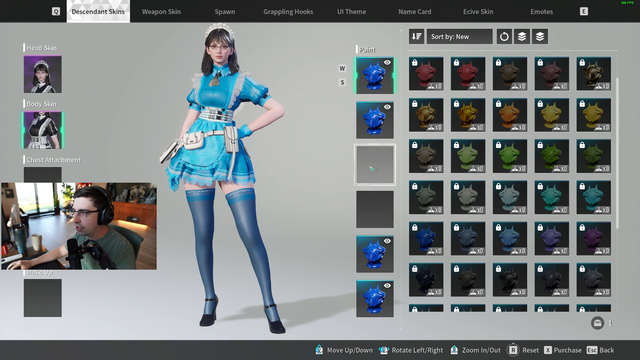Image resolution: width=640 pixels, height=360 pixels.
Task: Pick the purple paint, fifth in row five
Action: 594,238
